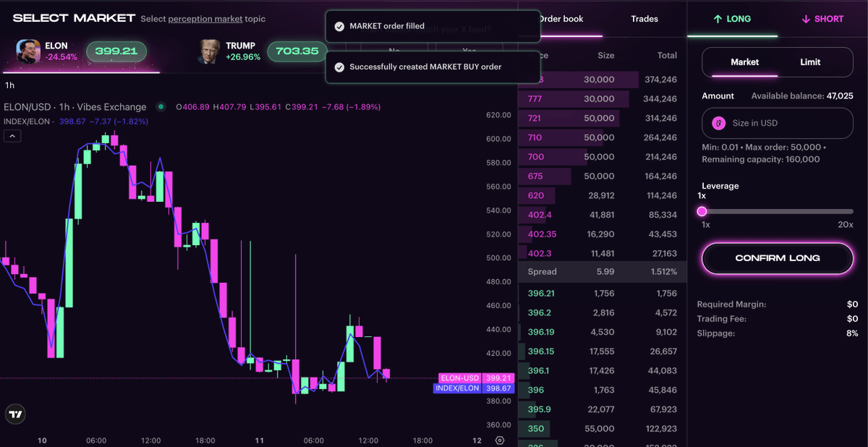
Task: Click the Trading Fee $0 value
Action: click(853, 319)
